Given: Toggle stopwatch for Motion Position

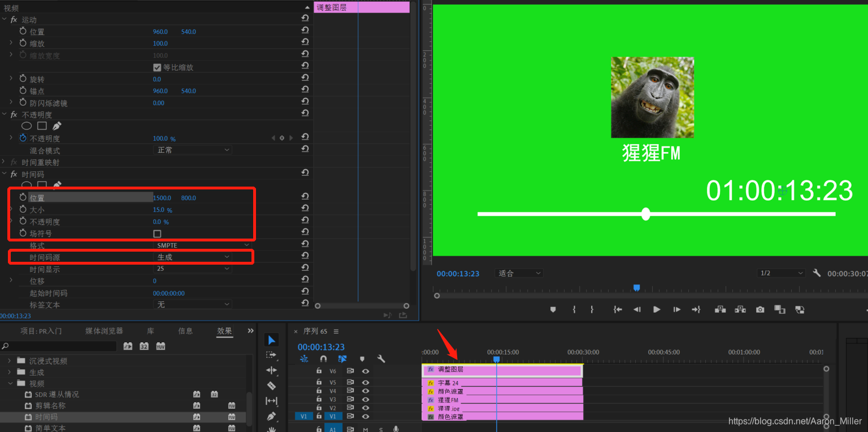Looking at the screenshot, I should (x=23, y=31).
